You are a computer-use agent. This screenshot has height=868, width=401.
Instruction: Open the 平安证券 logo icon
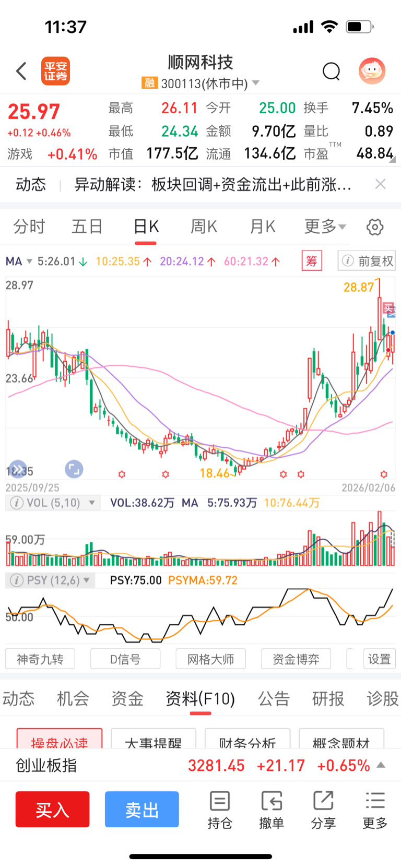[x=55, y=71]
